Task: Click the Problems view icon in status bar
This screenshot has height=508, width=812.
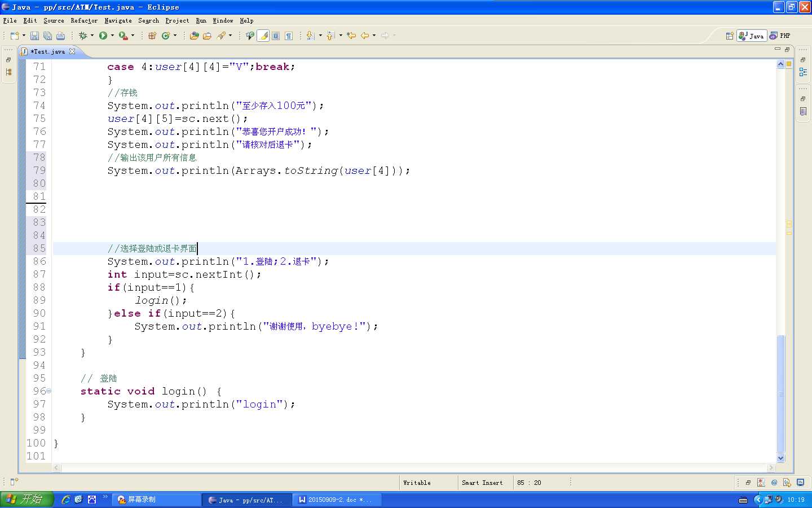Action: 761,483
